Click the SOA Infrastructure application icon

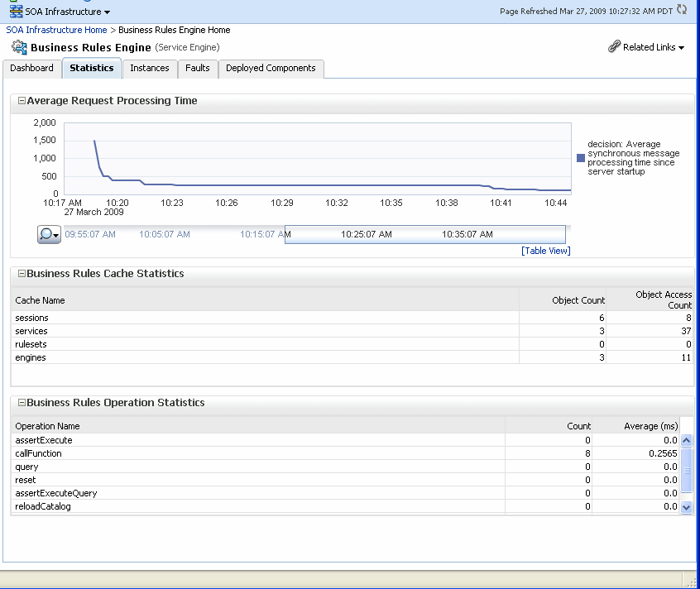pyautogui.click(x=13, y=11)
